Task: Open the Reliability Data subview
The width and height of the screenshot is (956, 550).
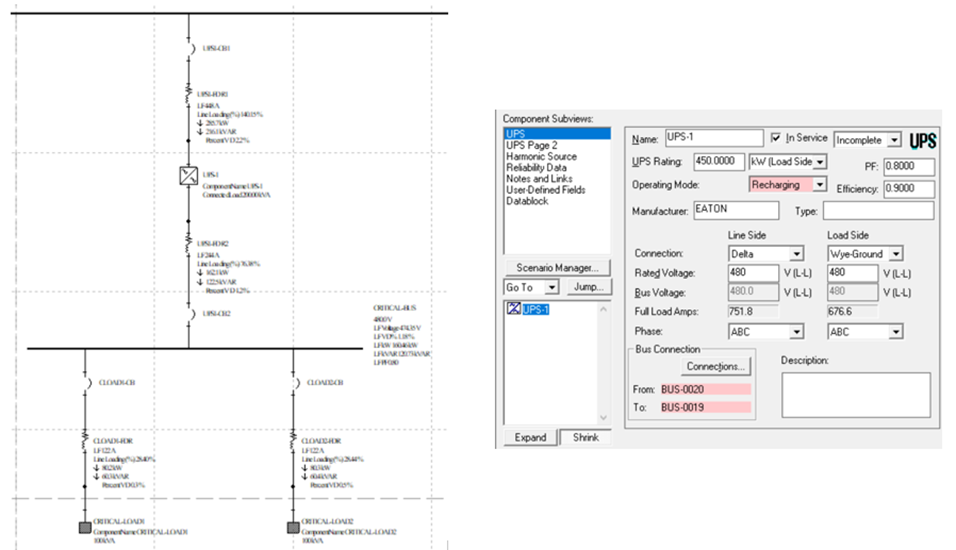Action: click(538, 167)
